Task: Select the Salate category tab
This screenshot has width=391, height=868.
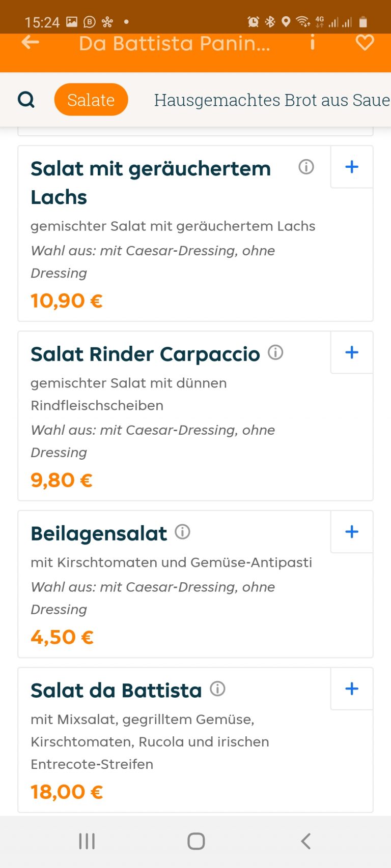Action: pos(91,100)
